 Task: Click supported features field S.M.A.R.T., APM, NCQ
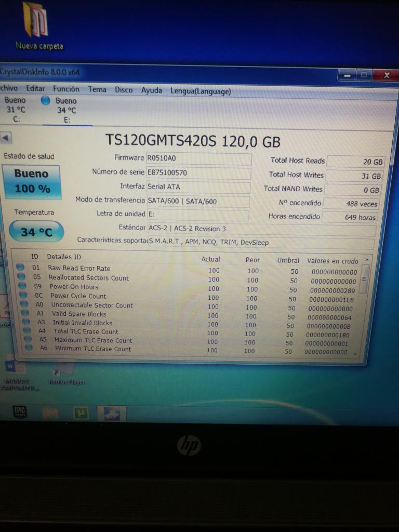(261, 243)
